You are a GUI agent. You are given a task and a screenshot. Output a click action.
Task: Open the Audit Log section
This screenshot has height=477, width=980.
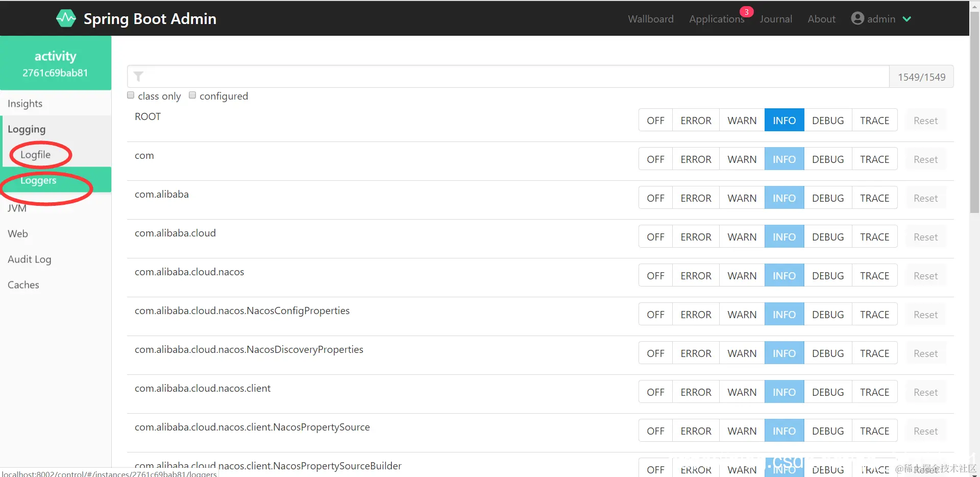[x=56, y=259]
